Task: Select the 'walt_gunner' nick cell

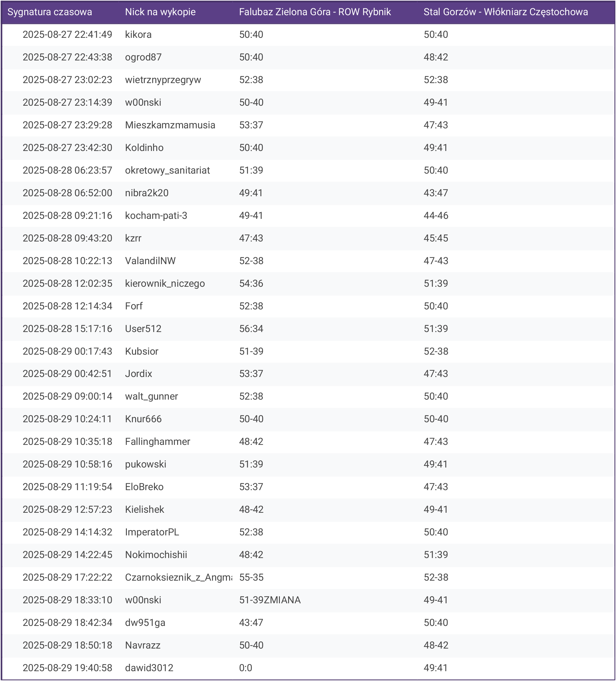Action: coord(151,396)
